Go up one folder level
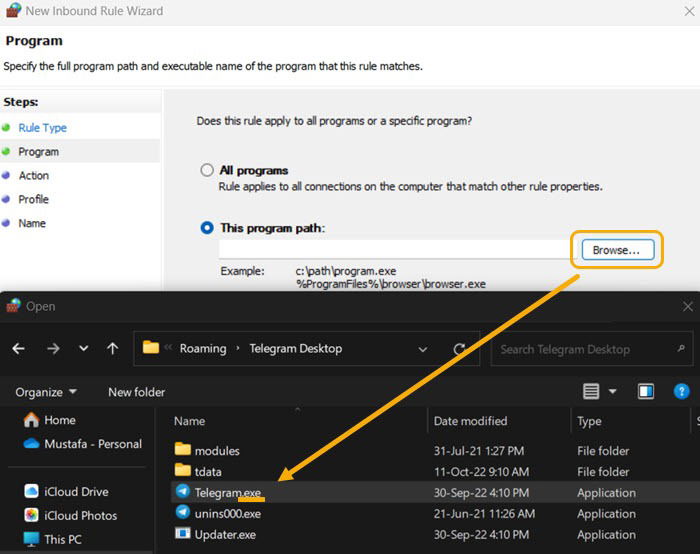 coord(112,349)
